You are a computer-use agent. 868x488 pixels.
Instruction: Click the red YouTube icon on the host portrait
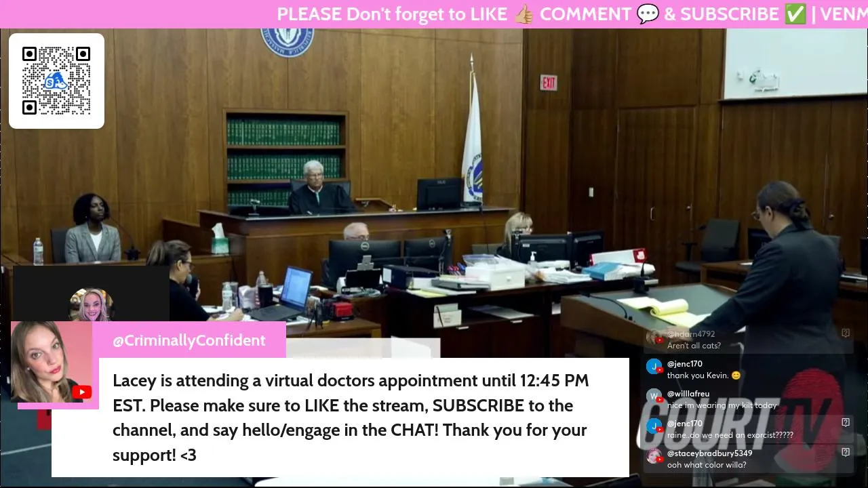click(81, 392)
